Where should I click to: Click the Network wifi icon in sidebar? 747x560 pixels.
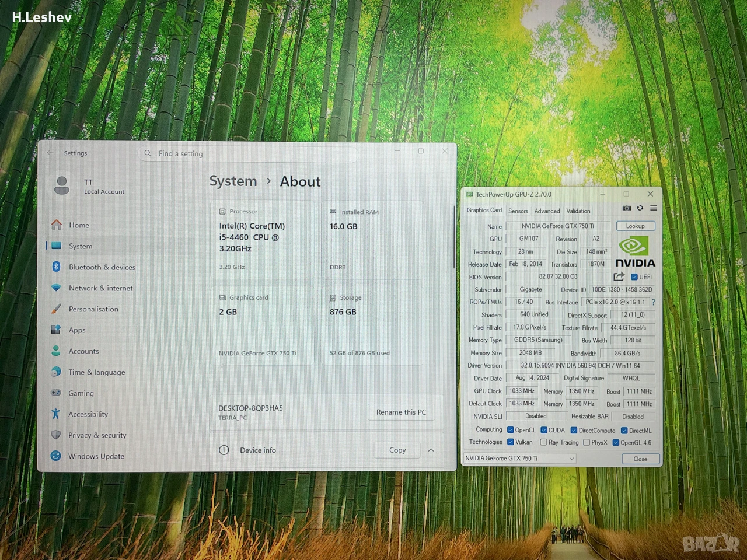(57, 288)
